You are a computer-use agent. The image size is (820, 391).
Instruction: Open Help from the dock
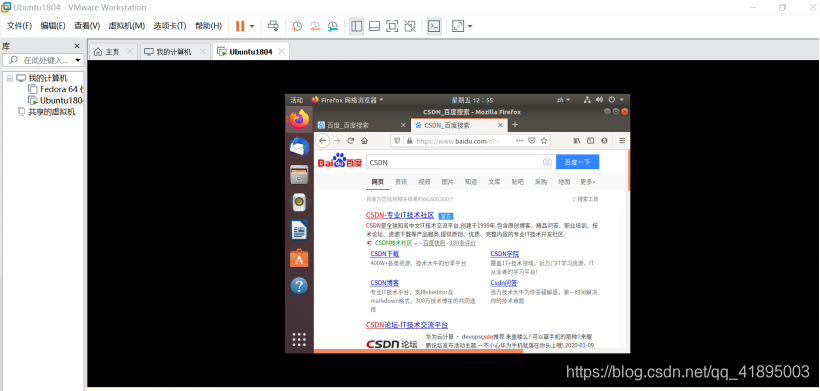pyautogui.click(x=299, y=285)
